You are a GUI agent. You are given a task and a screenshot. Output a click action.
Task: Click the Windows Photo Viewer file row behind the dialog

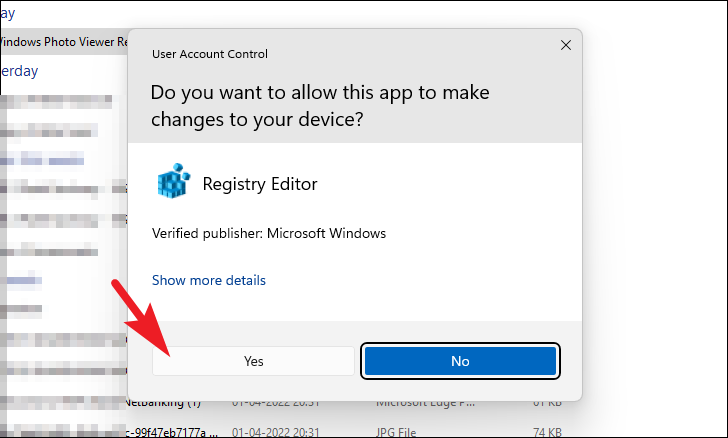pyautogui.click(x=64, y=42)
